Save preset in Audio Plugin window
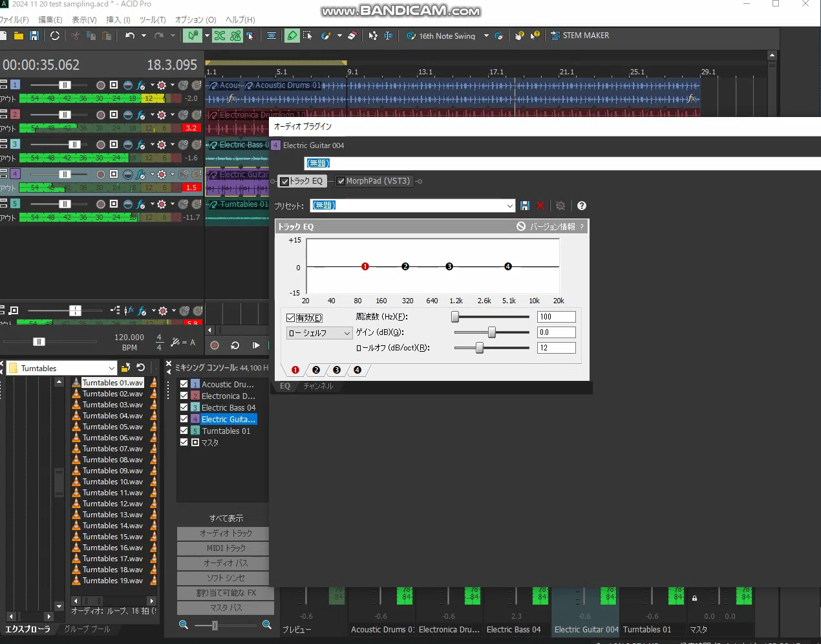This screenshot has width=821, height=644. tap(525, 206)
